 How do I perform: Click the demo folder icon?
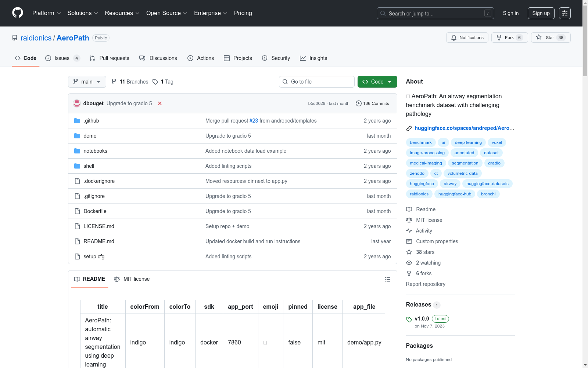coord(77,136)
